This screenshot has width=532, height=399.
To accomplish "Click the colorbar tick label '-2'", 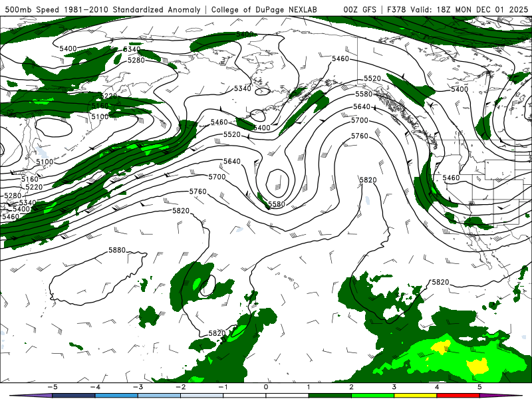I will 180,387.
